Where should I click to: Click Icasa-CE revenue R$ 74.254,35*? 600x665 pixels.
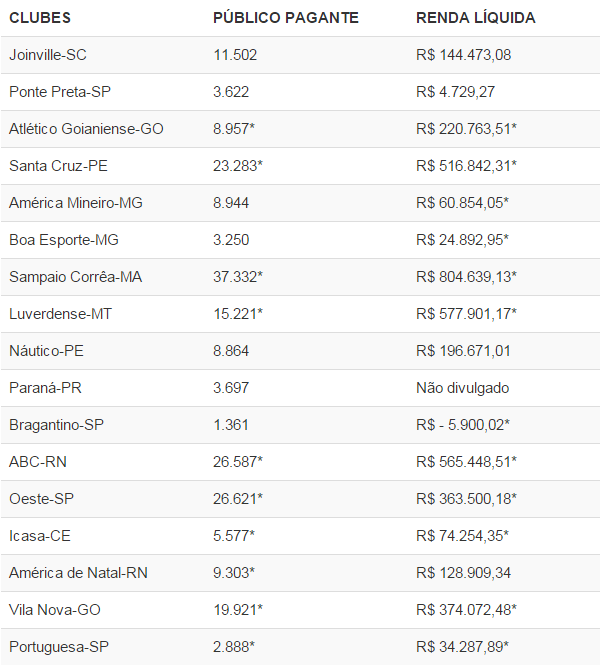pos(463,536)
